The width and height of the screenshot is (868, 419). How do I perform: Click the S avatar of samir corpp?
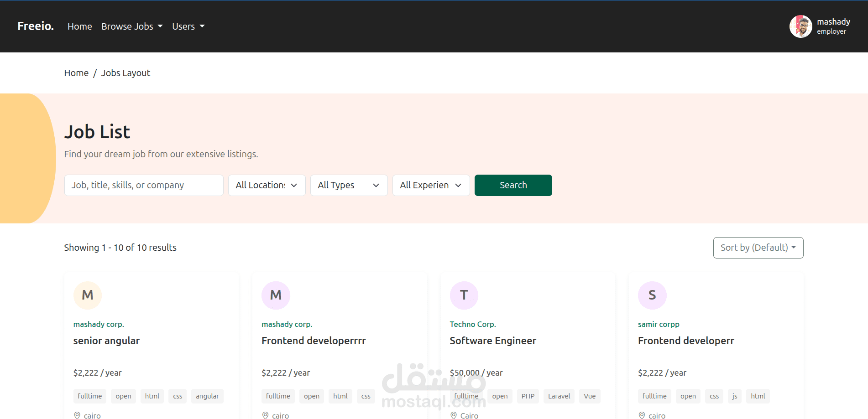pyautogui.click(x=652, y=295)
